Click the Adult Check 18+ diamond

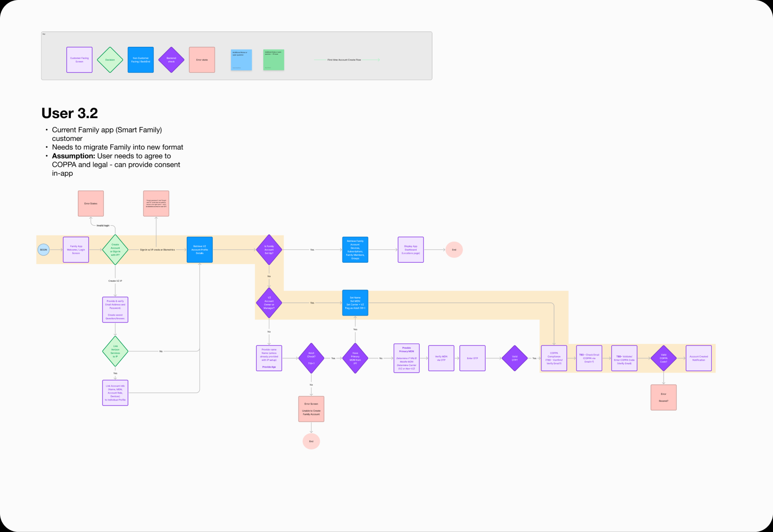(x=311, y=358)
